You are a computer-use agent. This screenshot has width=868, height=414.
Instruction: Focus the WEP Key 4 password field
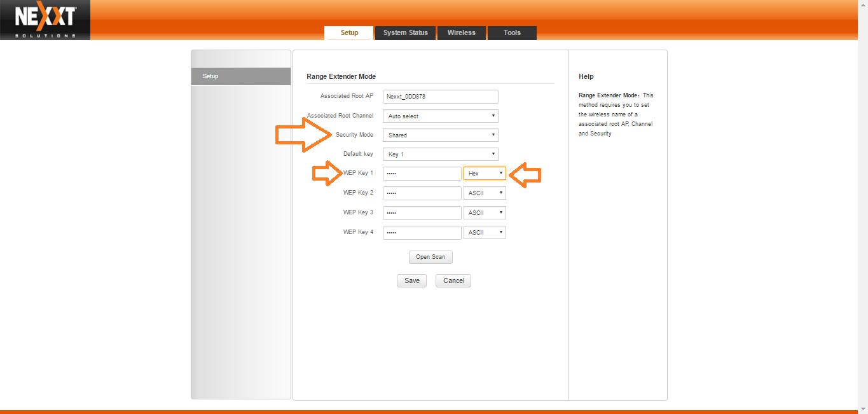point(422,233)
